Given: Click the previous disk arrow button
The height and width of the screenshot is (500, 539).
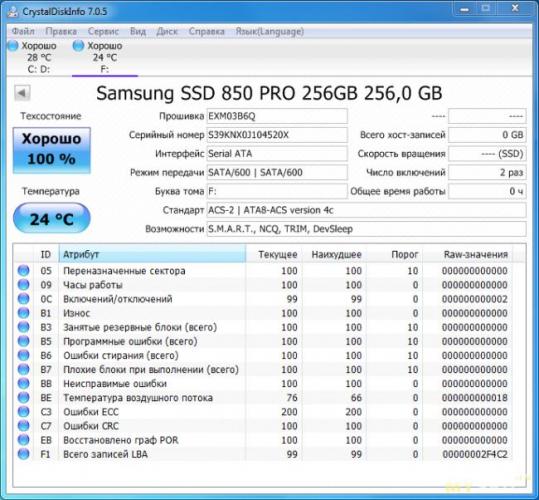Looking at the screenshot, I should pos(22,93).
